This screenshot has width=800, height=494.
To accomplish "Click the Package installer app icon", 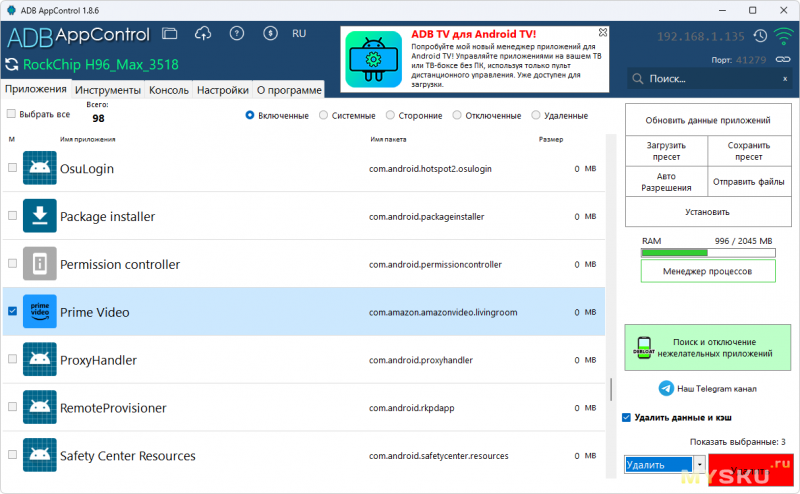I will [x=40, y=216].
